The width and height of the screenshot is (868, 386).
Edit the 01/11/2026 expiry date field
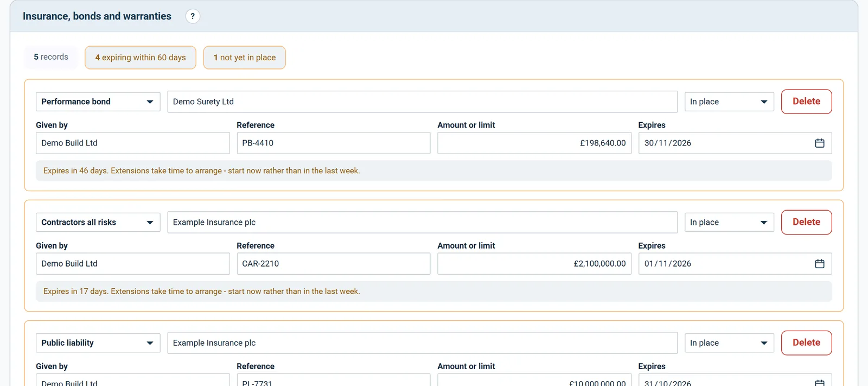coord(735,263)
